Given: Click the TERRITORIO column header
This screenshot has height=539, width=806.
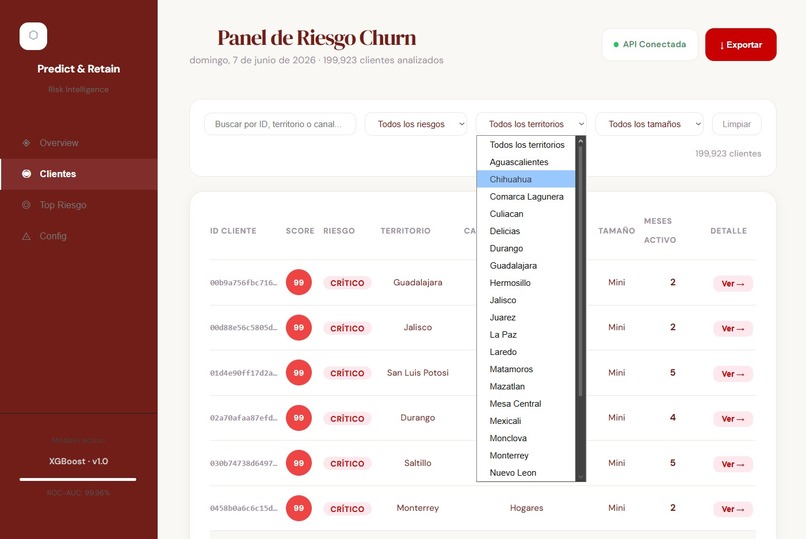Looking at the screenshot, I should tap(406, 231).
